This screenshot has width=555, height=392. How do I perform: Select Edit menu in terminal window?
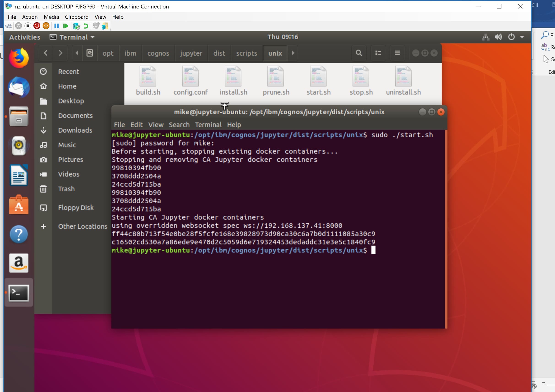click(x=137, y=125)
